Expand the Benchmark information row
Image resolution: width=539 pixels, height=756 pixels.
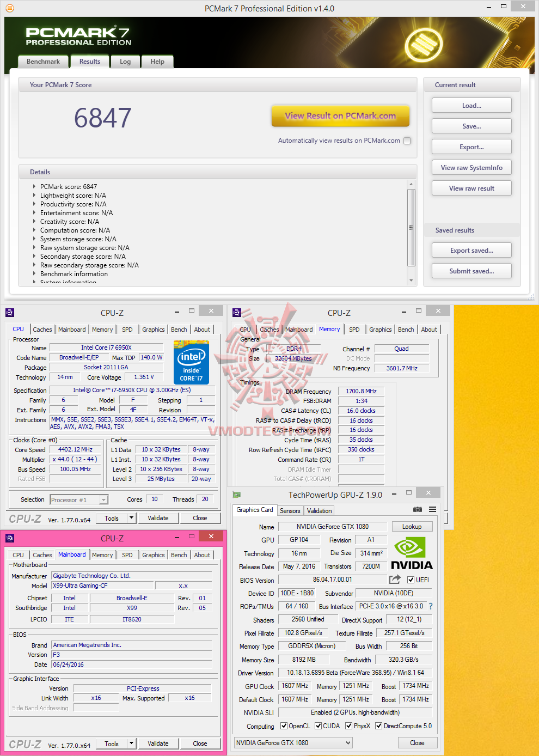(x=34, y=273)
